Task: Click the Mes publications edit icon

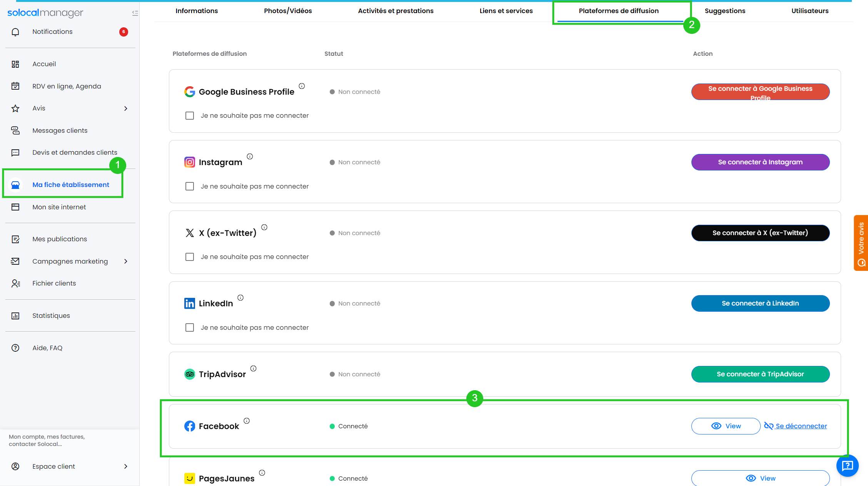Action: tap(15, 239)
